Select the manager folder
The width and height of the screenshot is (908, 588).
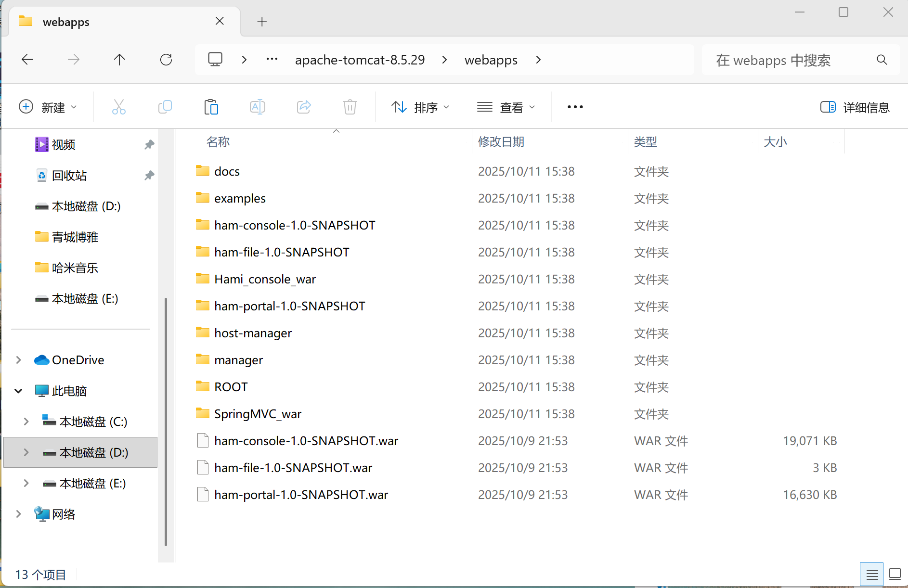[x=238, y=360]
